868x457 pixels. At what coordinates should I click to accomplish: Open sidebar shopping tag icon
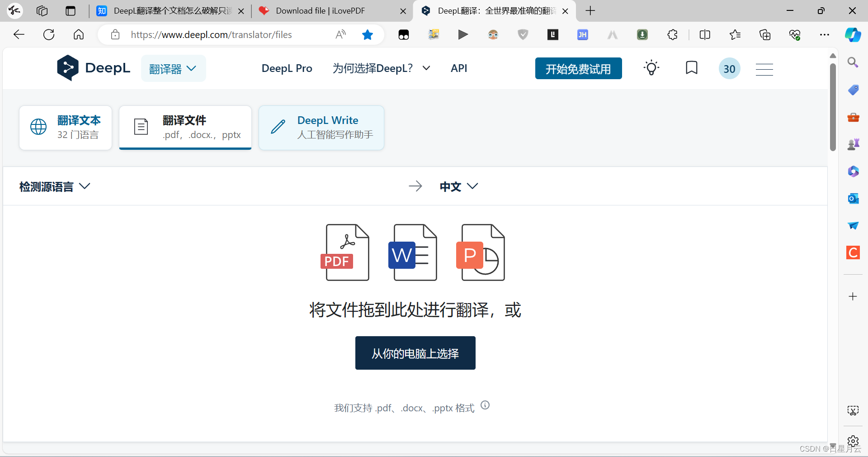(x=853, y=90)
